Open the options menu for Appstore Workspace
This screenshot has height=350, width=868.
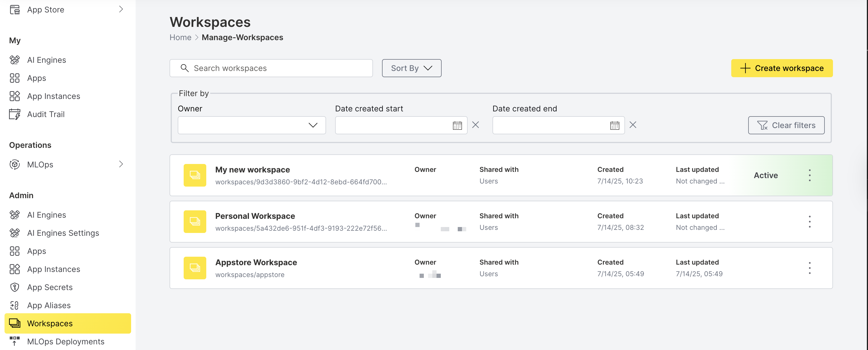click(x=809, y=268)
